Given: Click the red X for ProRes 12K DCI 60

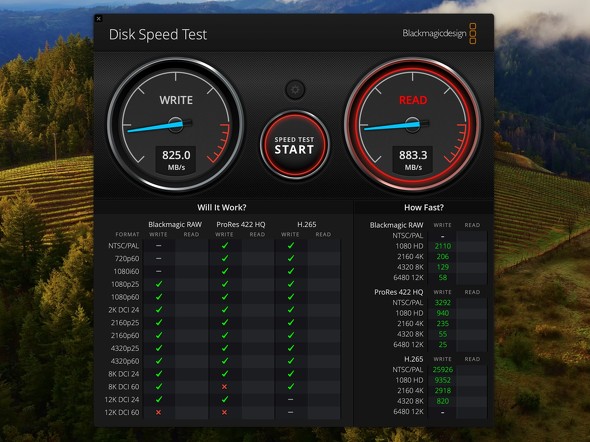Looking at the screenshot, I should [x=224, y=412].
